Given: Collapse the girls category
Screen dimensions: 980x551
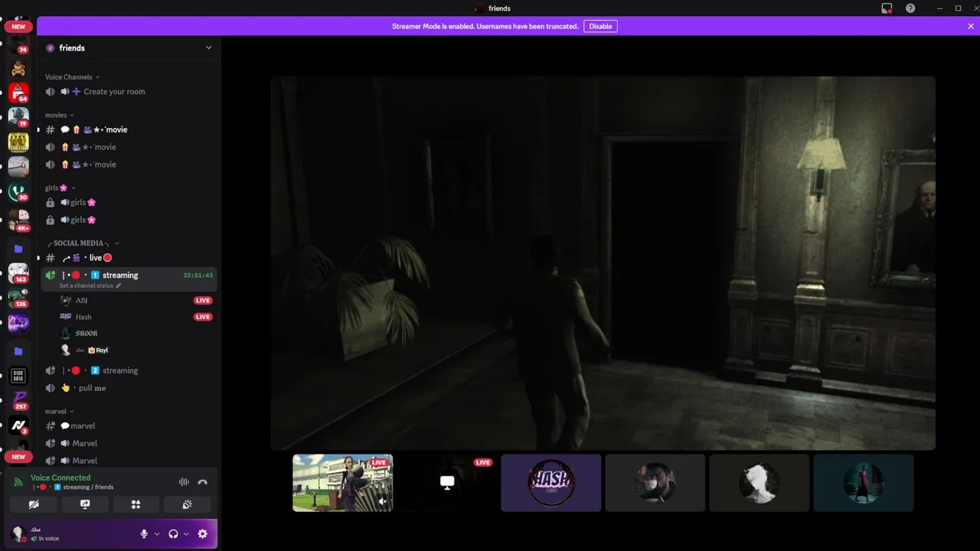Looking at the screenshot, I should pyautogui.click(x=60, y=187).
